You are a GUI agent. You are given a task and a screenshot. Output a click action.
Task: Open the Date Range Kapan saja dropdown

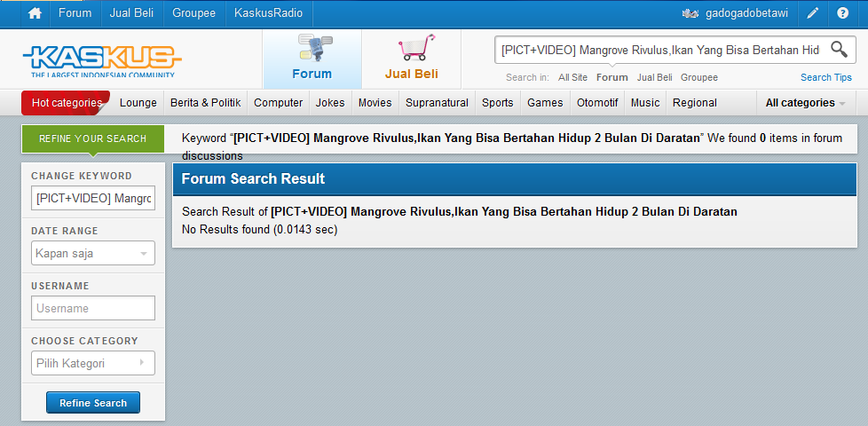pos(93,254)
